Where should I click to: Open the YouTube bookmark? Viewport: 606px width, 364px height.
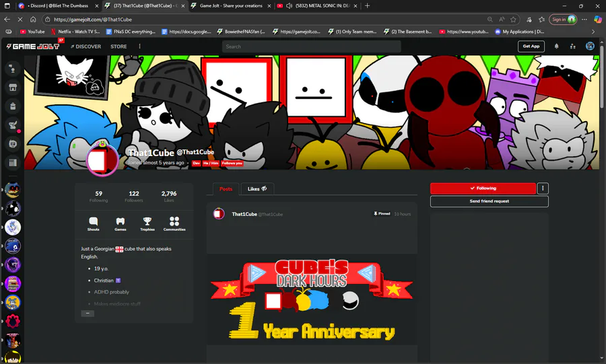point(32,32)
